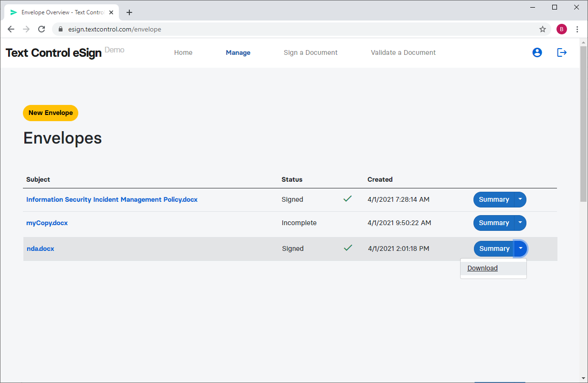Open the Chrome three-dot menu
Viewport: 588px width, 383px height.
click(577, 29)
